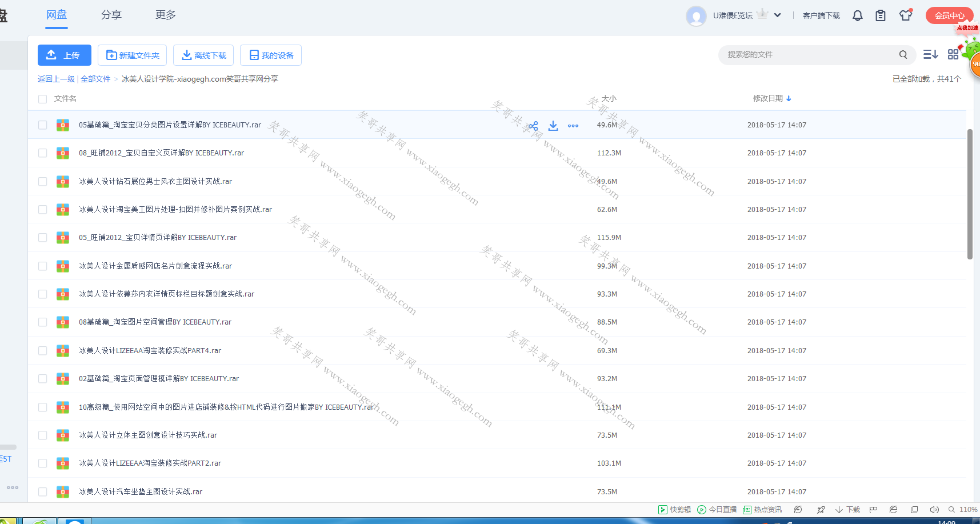Click the download icon on the 05基础篇 row
Screen dimensions: 980x524
(x=553, y=126)
